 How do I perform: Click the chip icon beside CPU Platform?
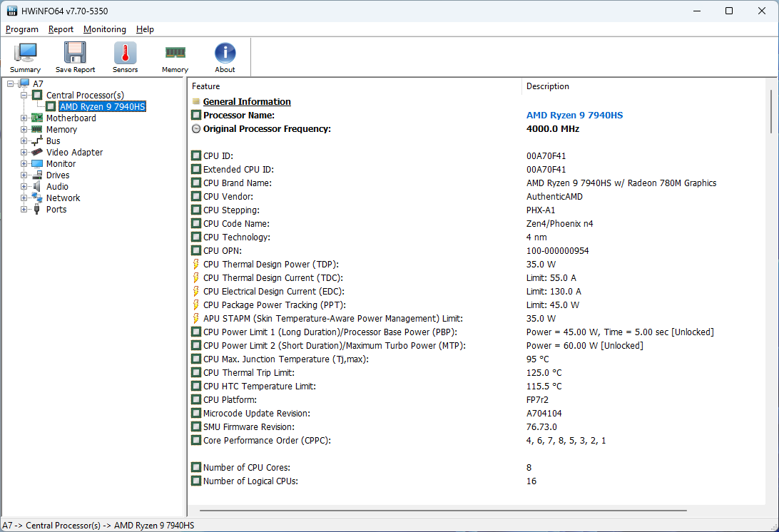[x=196, y=400]
